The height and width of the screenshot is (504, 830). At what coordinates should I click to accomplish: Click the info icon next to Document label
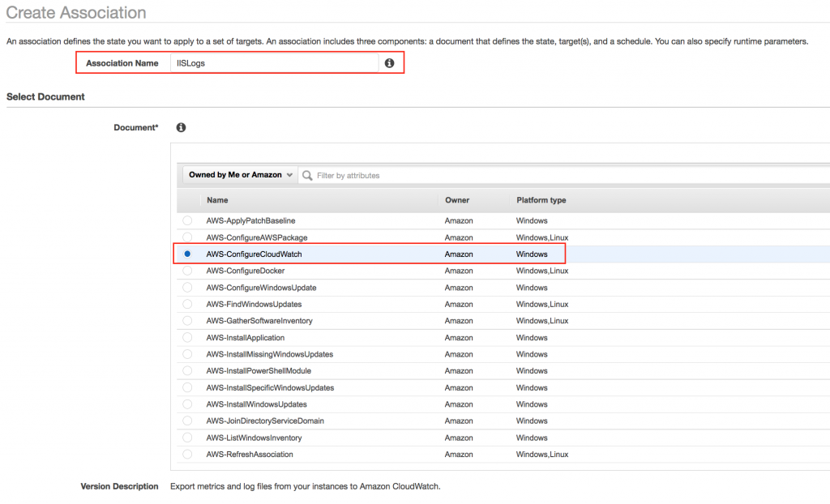pos(181,127)
